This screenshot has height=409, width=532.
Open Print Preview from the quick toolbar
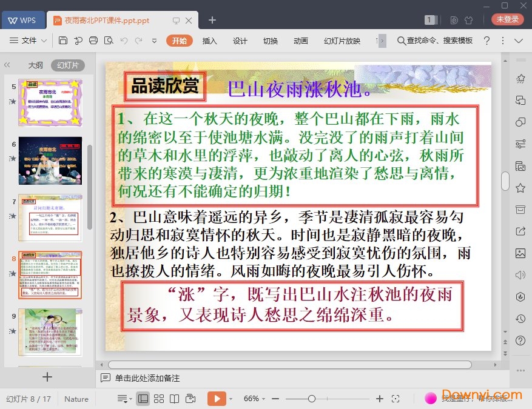pyautogui.click(x=108, y=41)
